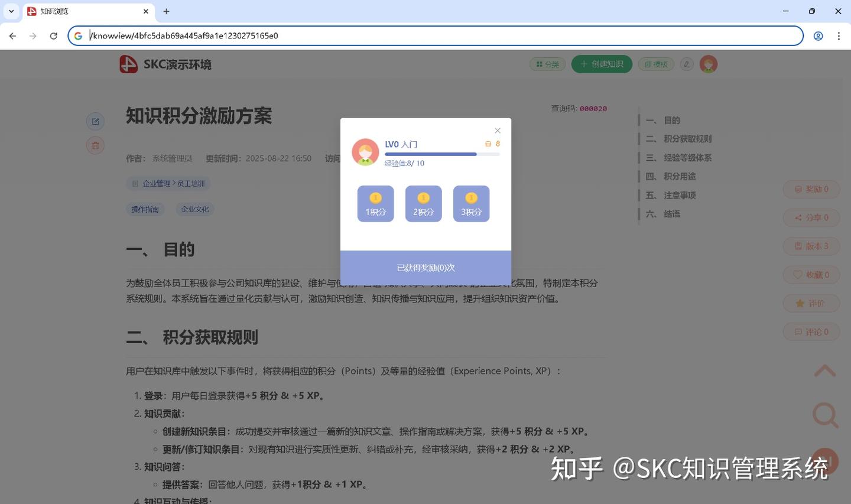
Task: Jump to 三、经验等级体系 in the outline
Action: click(678, 158)
